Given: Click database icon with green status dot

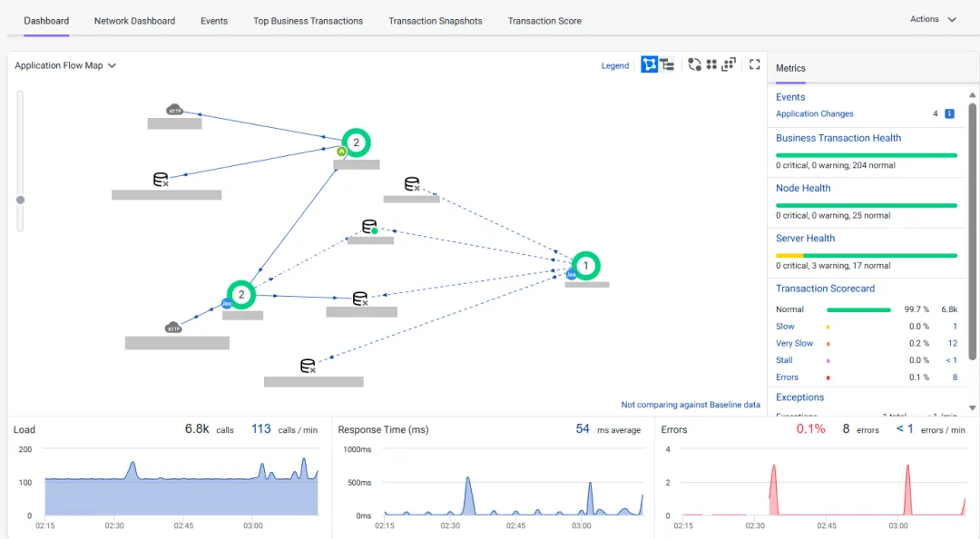Looking at the screenshot, I should point(369,226).
